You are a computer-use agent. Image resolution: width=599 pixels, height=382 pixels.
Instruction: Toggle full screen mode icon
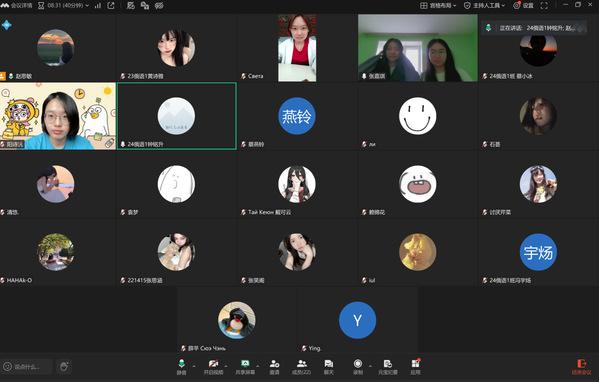point(544,5)
